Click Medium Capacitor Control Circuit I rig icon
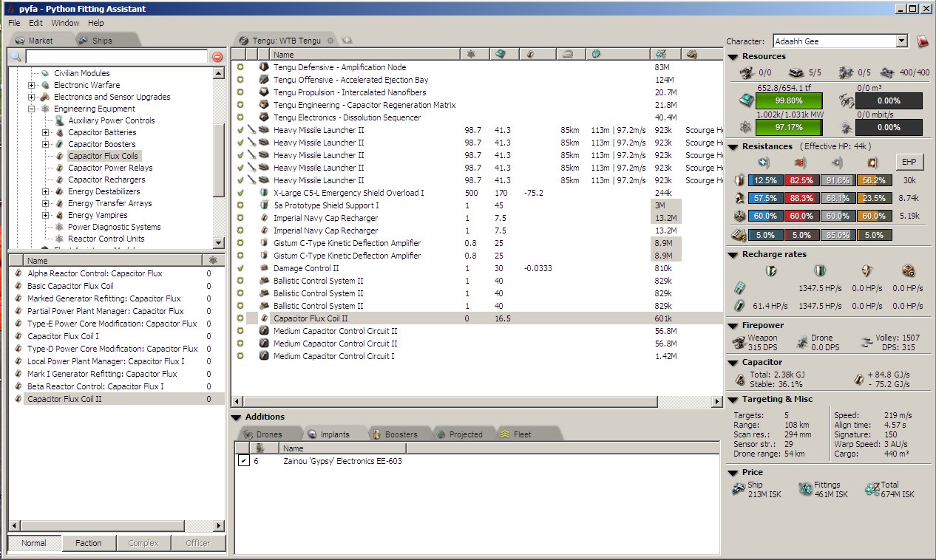Viewport: 936px width, 560px height. 264,356
